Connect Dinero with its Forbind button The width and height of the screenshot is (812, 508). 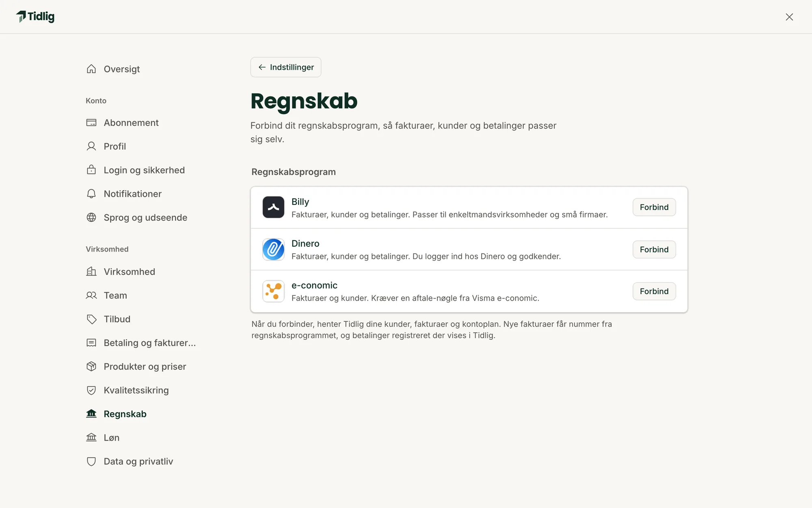pos(654,250)
